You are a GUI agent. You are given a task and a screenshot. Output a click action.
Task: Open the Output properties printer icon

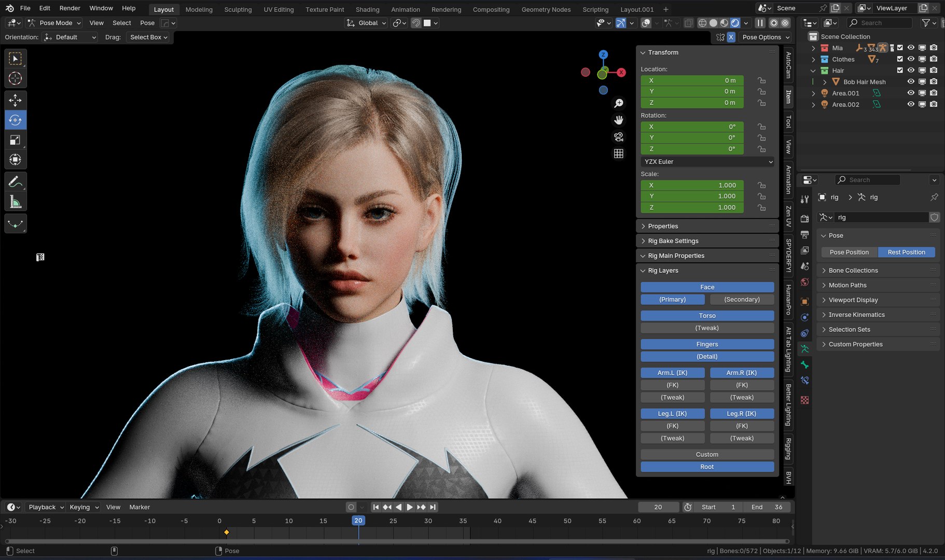(x=804, y=234)
